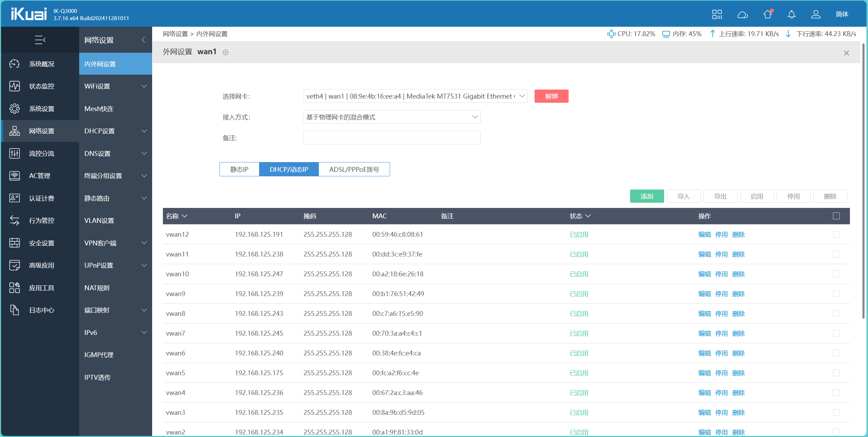This screenshot has height=437, width=868.
Task: Open the user account icon
Action: [816, 15]
